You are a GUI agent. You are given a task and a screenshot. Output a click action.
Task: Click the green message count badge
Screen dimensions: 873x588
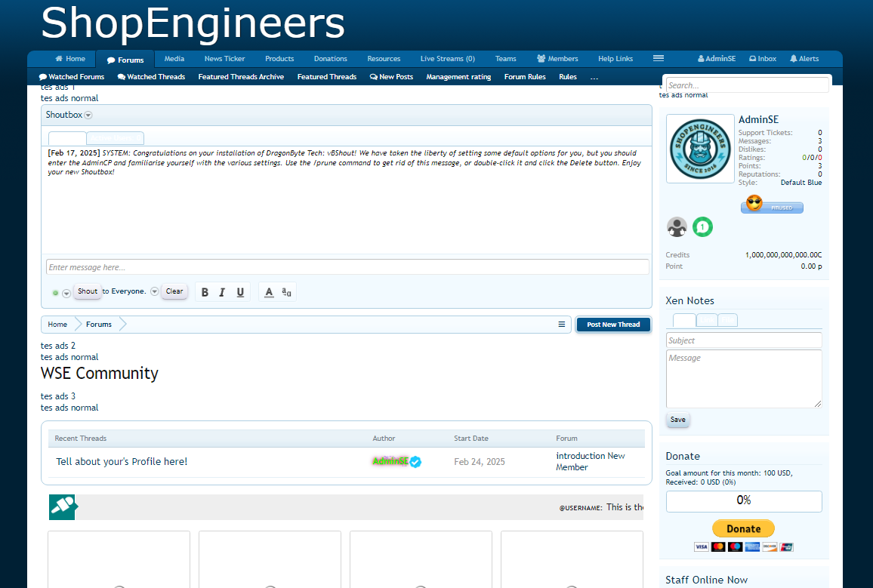702,227
